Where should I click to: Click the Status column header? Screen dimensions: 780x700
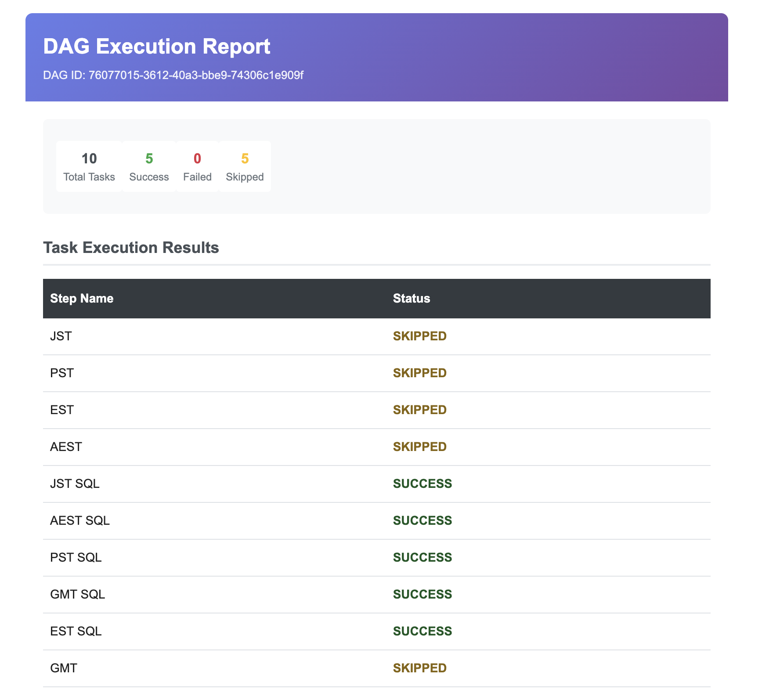tap(411, 299)
